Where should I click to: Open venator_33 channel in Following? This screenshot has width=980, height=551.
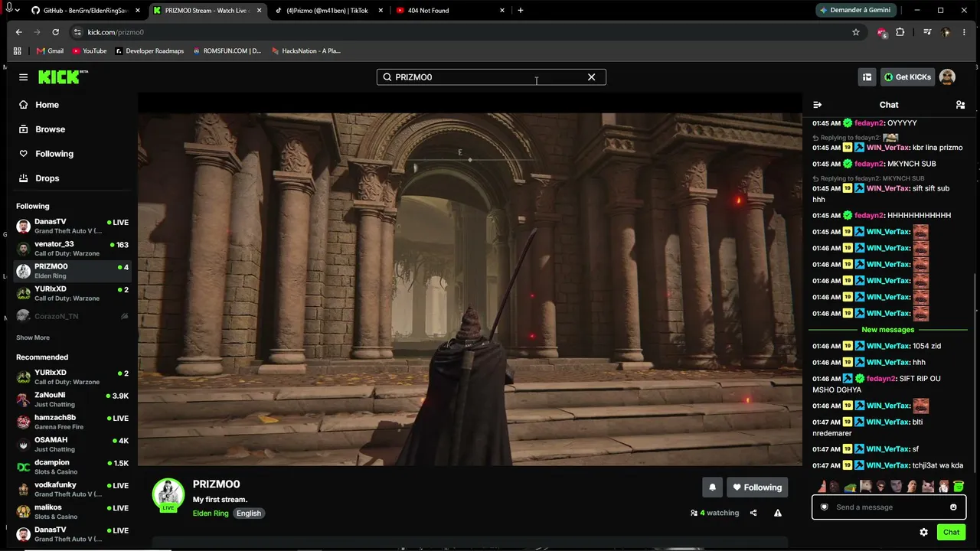pos(73,249)
